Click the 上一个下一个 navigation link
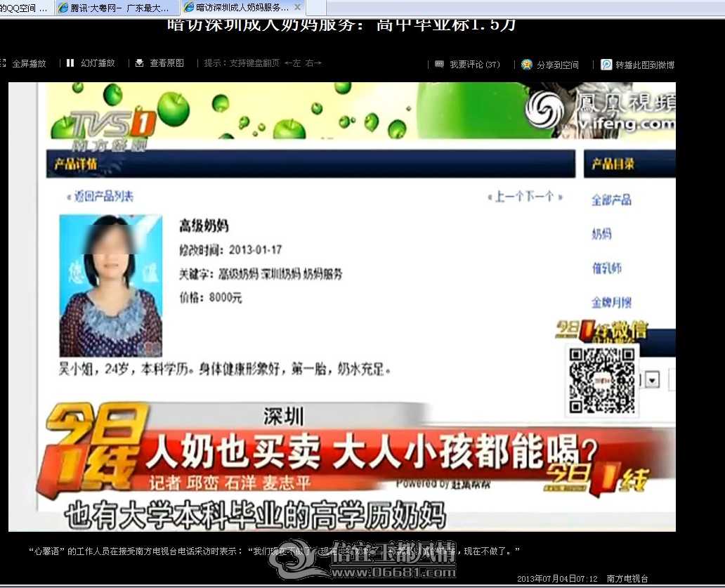Screen dimensions: 725x588 point(525,197)
